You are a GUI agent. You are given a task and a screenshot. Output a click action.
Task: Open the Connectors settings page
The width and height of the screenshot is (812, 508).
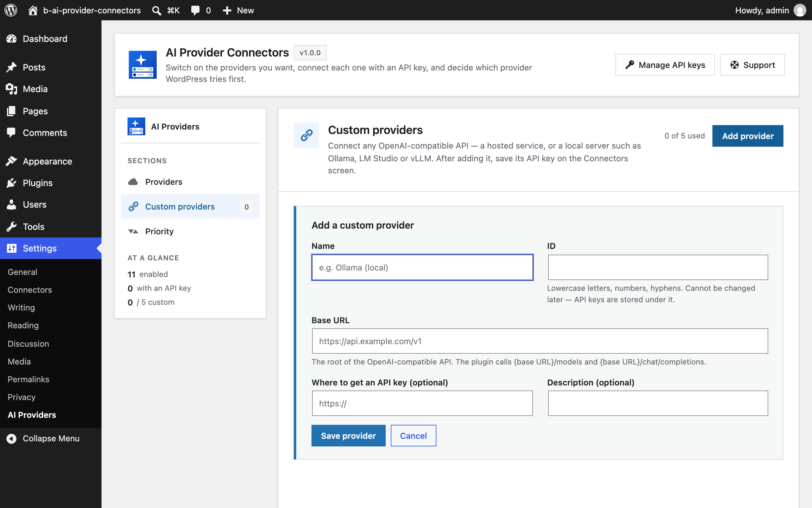[30, 290]
